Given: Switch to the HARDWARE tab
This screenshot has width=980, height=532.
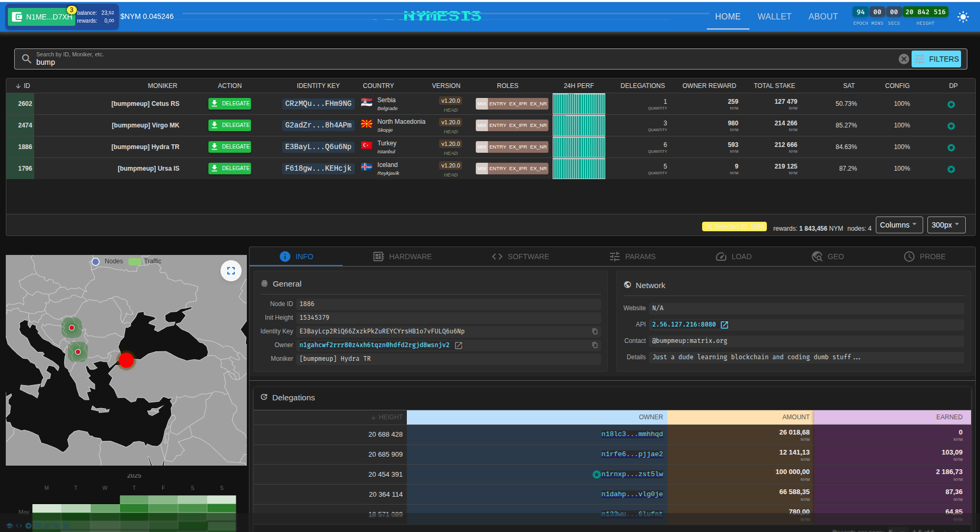Looking at the screenshot, I should (x=403, y=257).
